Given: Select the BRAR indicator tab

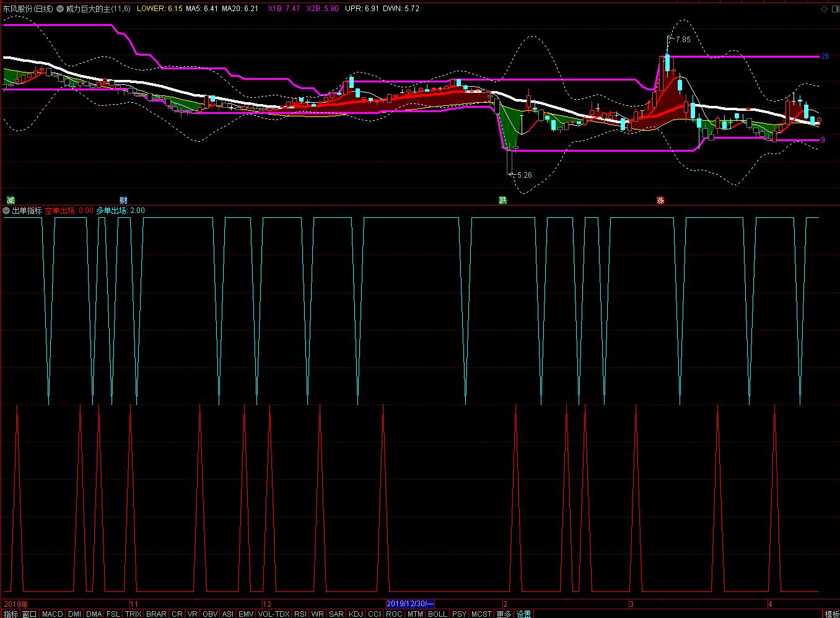Looking at the screenshot, I should tap(156, 614).
